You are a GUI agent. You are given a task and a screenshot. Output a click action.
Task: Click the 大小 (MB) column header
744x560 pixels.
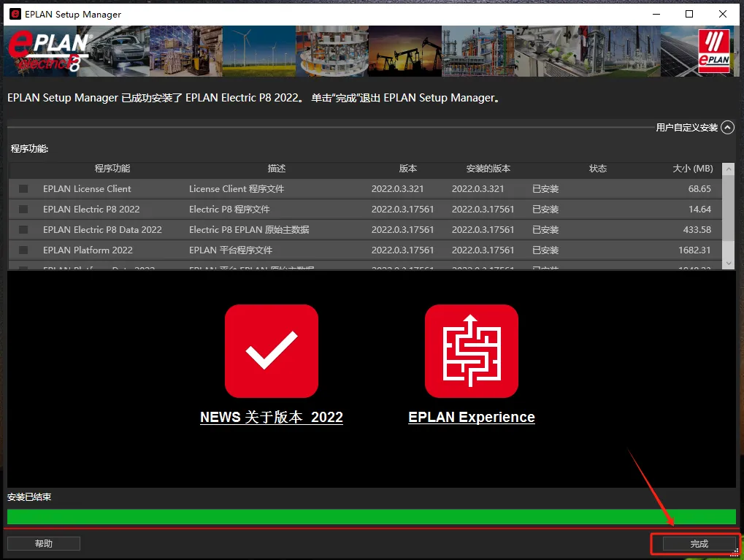[x=693, y=169]
